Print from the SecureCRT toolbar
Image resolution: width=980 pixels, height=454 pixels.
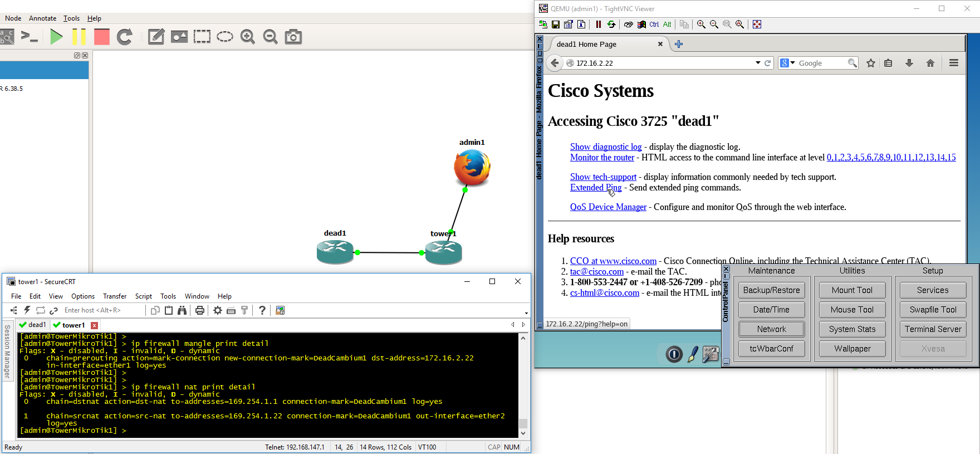(x=200, y=310)
